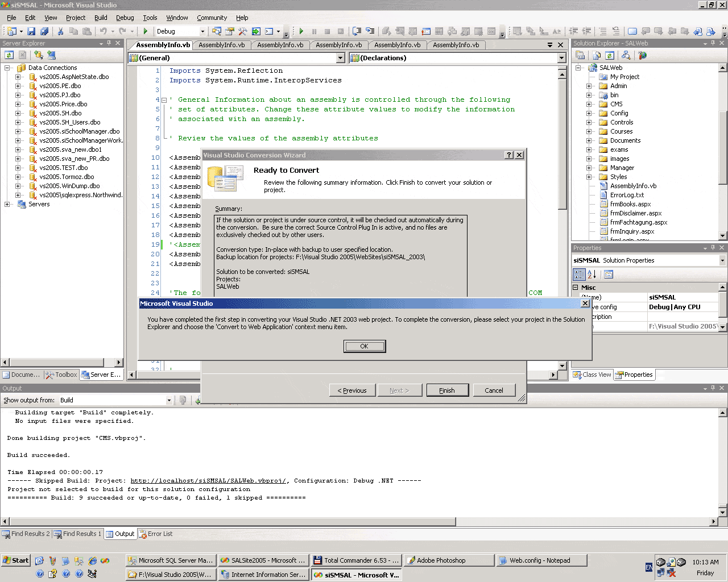728x582 pixels.
Task: Click the increase indent toolbar icon
Action: (586, 31)
